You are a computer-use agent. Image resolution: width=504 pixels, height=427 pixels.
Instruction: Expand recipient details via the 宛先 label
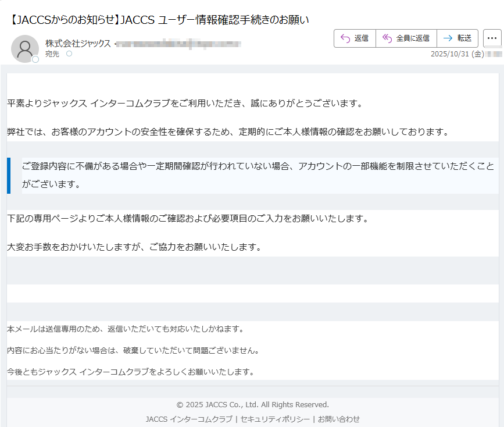pyautogui.click(x=51, y=55)
